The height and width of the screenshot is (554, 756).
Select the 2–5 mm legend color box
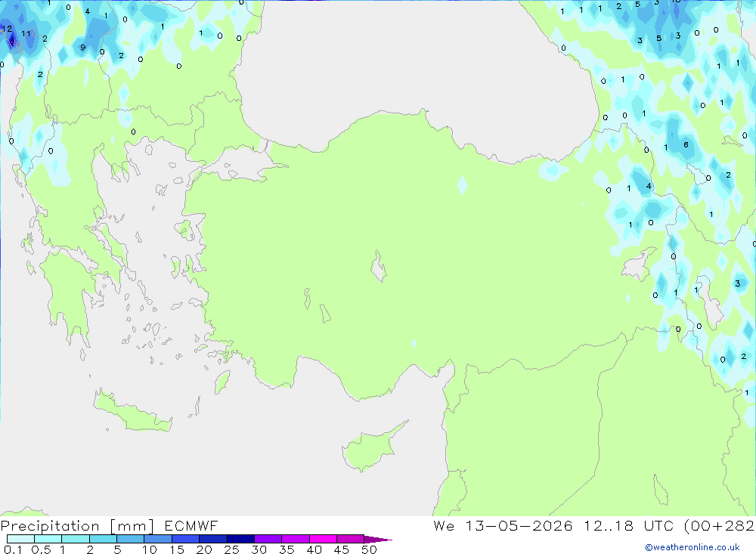tap(103, 539)
